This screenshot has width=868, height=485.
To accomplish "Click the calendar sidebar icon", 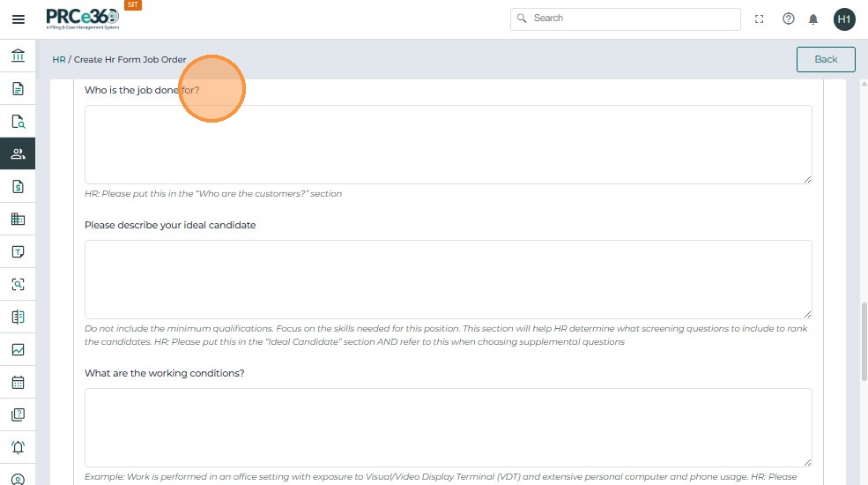I will 18,383.
